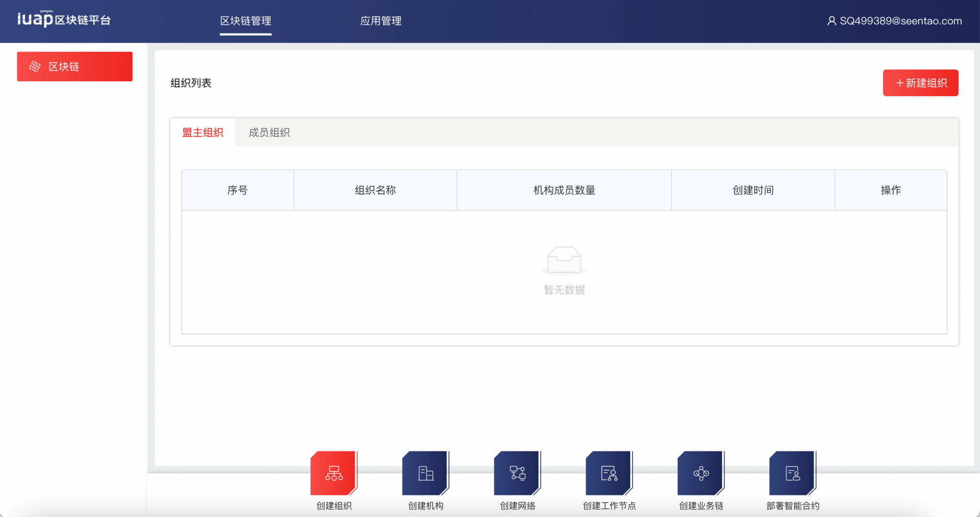
Task: Select the 创建工作节点 step icon
Action: click(609, 473)
